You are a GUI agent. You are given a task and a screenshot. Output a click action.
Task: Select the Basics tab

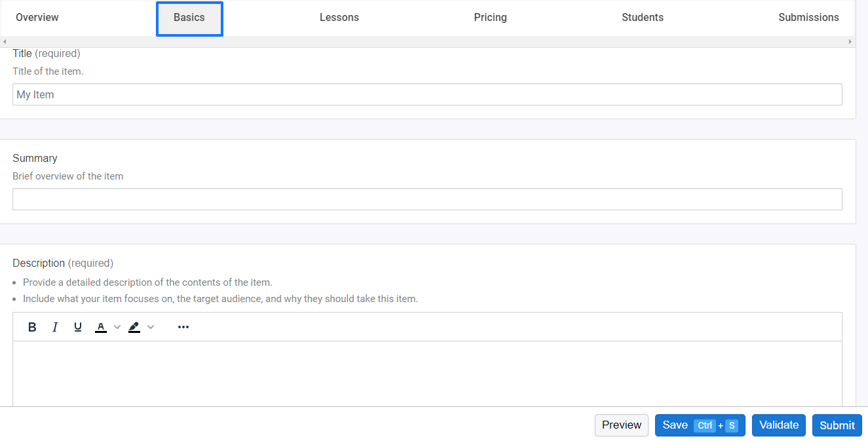[189, 18]
